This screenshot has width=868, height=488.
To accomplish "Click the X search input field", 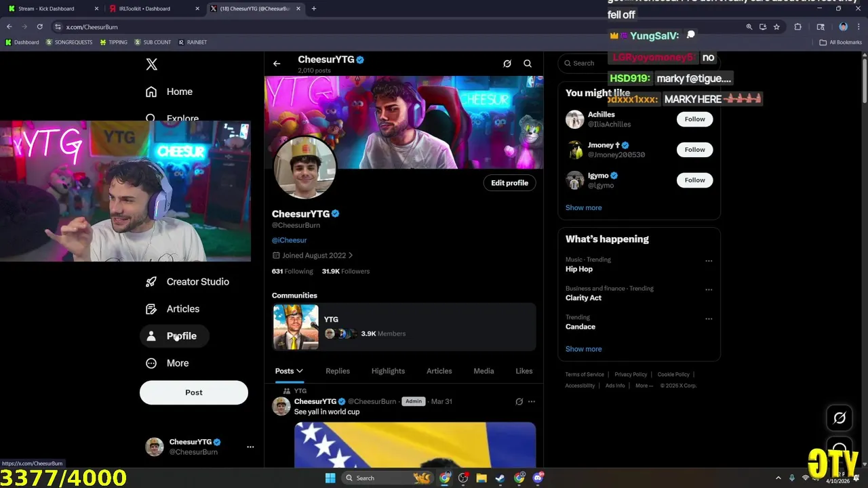I will pyautogui.click(x=639, y=63).
